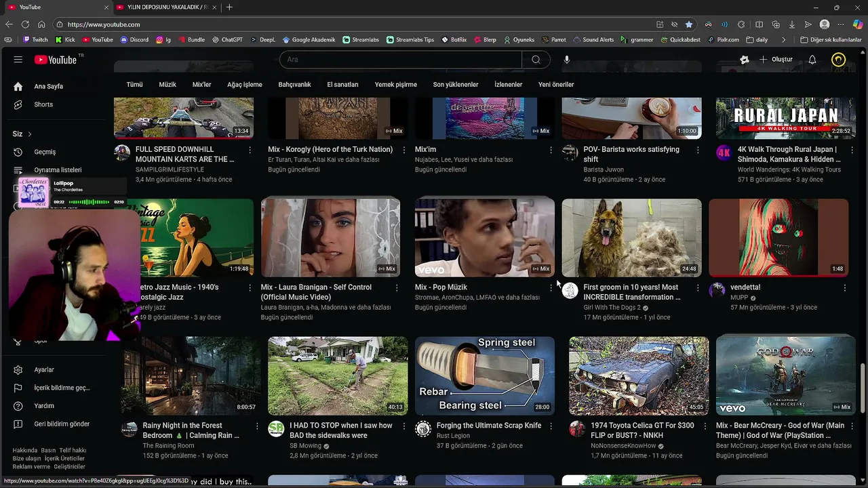Screen dimensions: 868x488
Task: Open the God of War Mix title link
Action: pyautogui.click(x=780, y=430)
